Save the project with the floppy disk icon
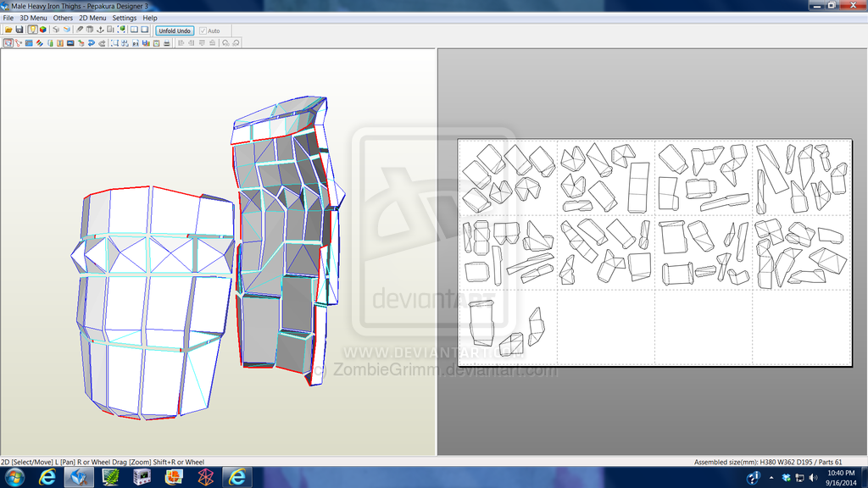This screenshot has height=488, width=868. pos(19,30)
